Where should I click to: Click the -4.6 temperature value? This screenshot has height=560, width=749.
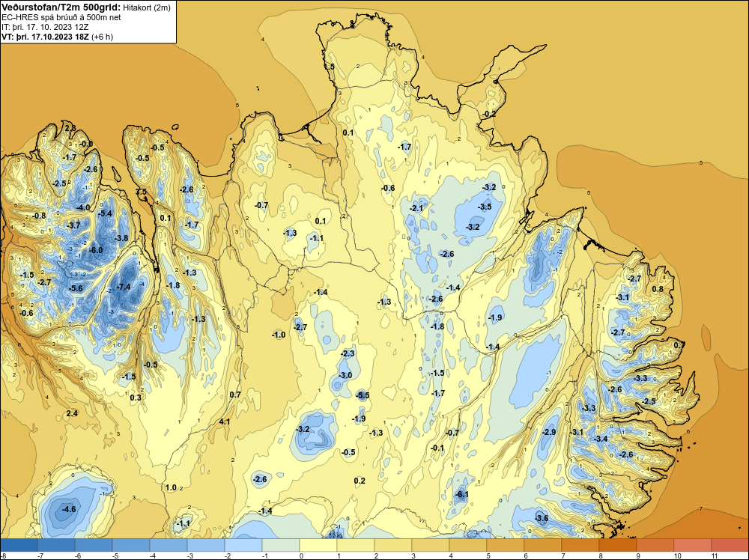[x=69, y=509]
